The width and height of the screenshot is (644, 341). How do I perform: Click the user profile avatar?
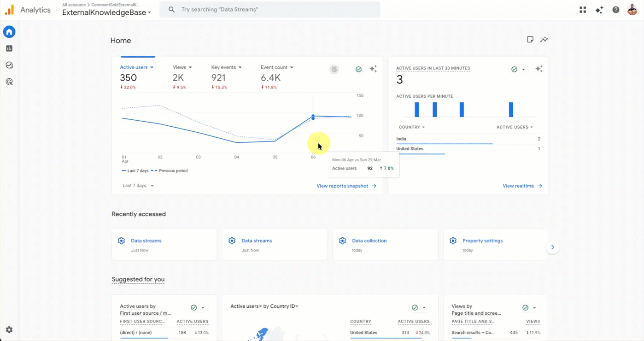tap(632, 10)
